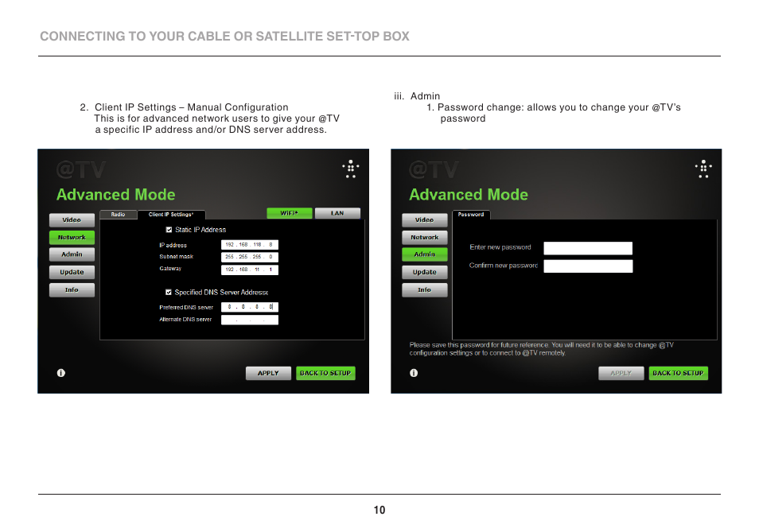The image size is (759, 532).
Task: Click the 'Preferred DNS server' label
Action: (186, 307)
